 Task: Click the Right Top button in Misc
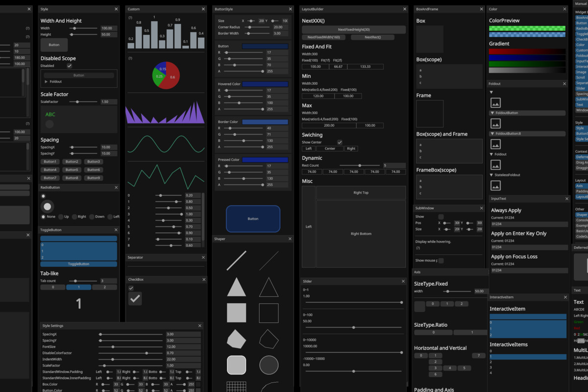361,193
